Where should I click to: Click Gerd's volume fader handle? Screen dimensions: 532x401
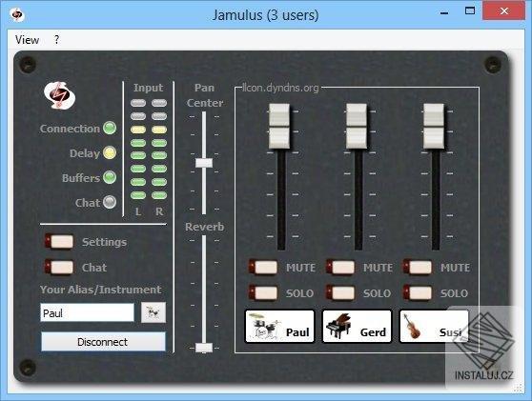[x=357, y=126]
